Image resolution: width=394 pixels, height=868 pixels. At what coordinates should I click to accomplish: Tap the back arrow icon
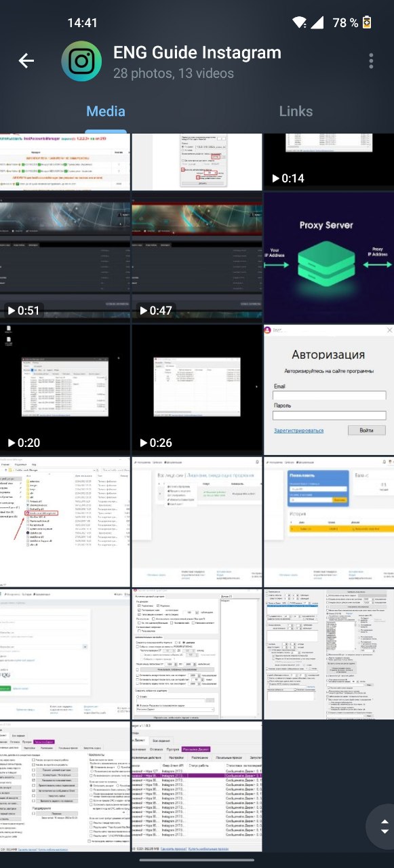pos(26,61)
